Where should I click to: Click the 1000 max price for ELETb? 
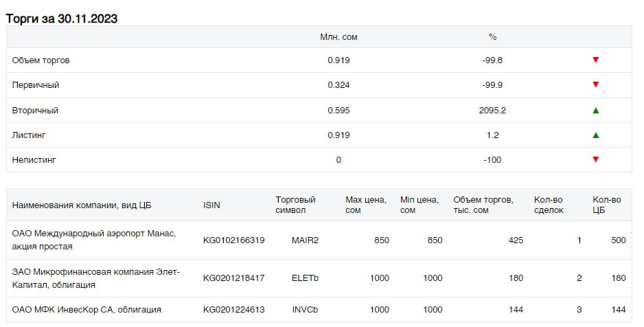click(379, 278)
